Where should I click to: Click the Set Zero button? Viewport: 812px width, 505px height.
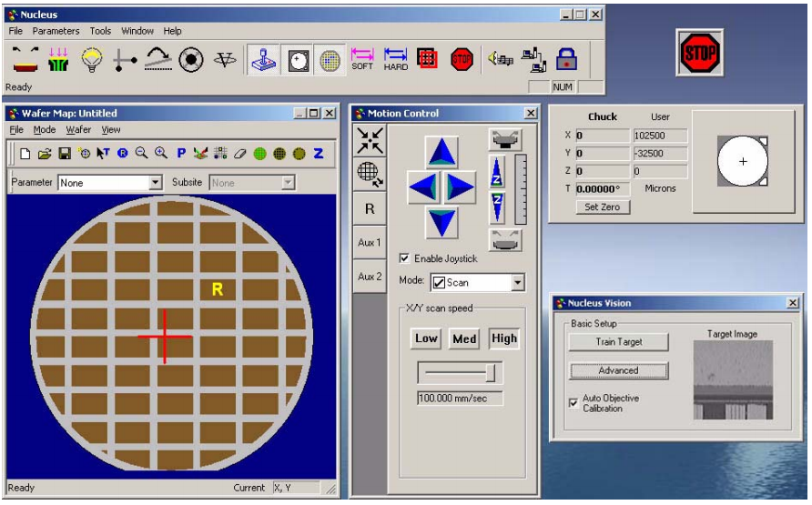pos(603,207)
